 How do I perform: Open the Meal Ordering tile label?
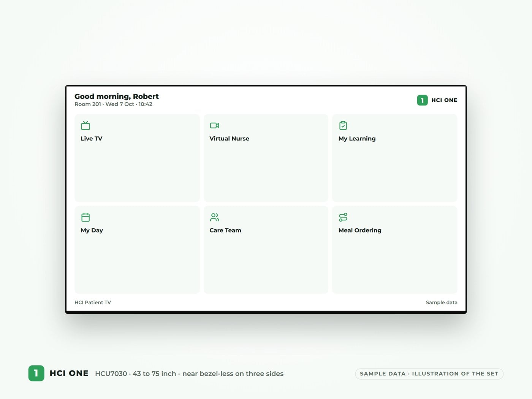pos(360,230)
